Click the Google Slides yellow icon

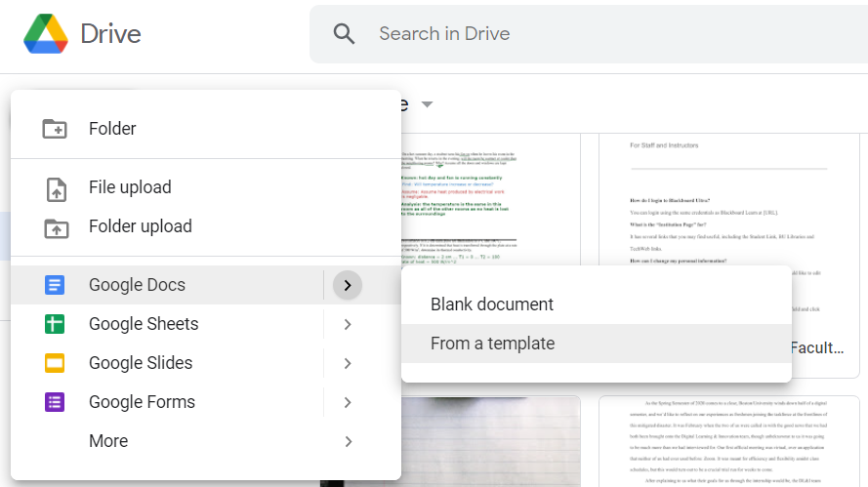click(x=55, y=363)
